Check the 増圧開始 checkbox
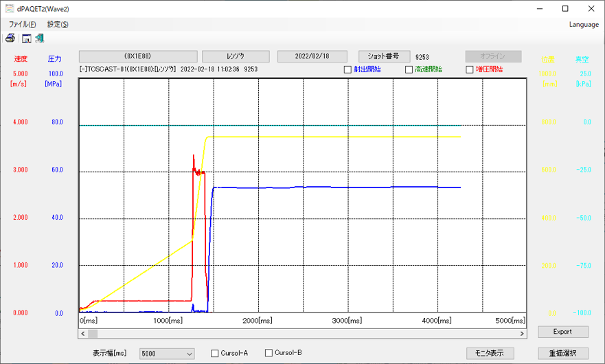This screenshot has width=605, height=364. 470,69
